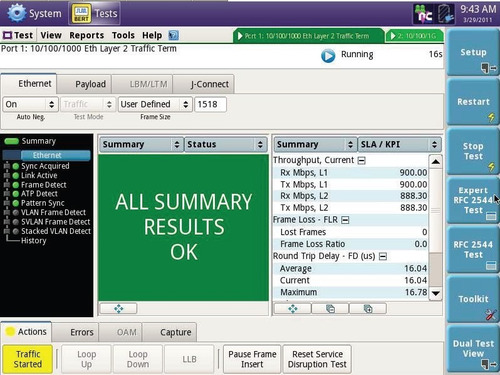Click the copy results icon below SLA pane

pyautogui.click(x=330, y=309)
